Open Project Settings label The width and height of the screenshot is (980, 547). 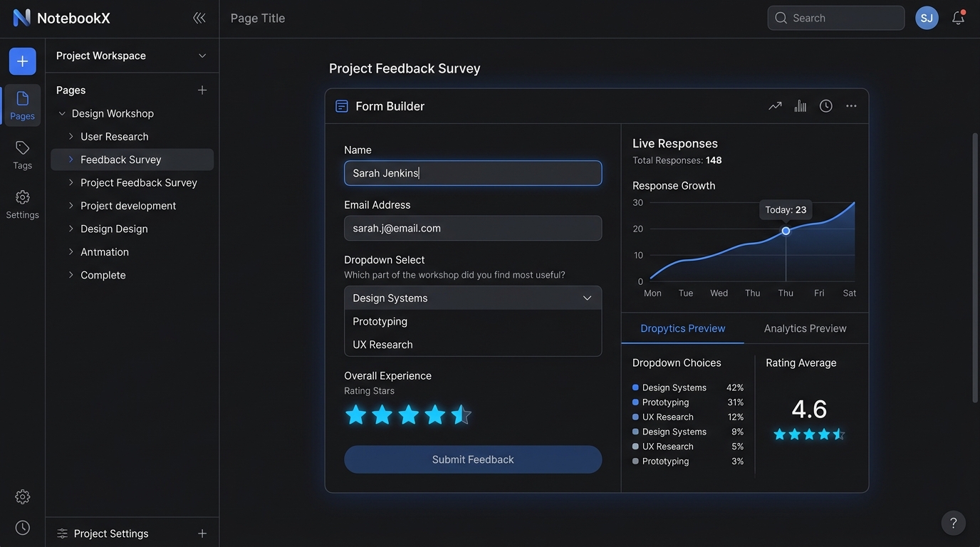(111, 533)
